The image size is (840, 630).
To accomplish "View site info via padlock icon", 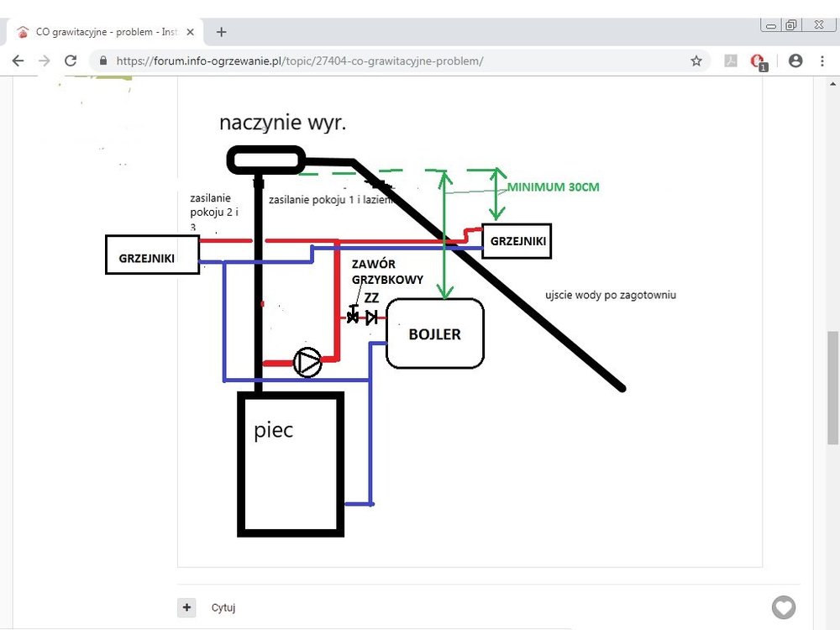I will 103,60.
